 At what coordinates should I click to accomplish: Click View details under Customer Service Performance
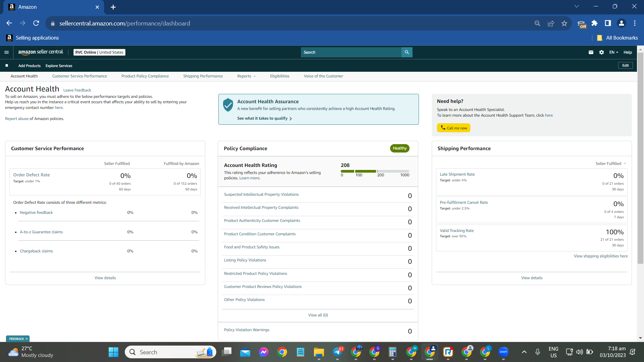(105, 278)
